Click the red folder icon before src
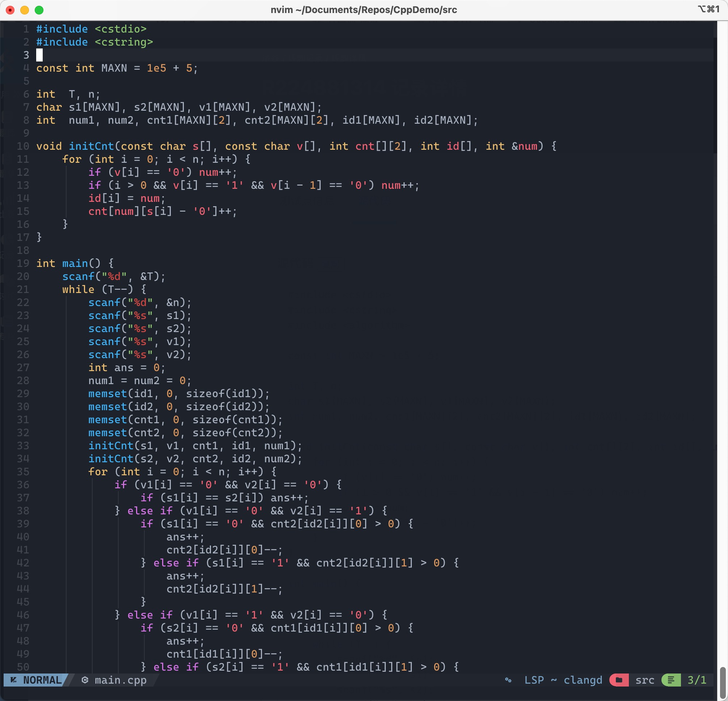Screen dimensions: 728x701 tap(619, 680)
